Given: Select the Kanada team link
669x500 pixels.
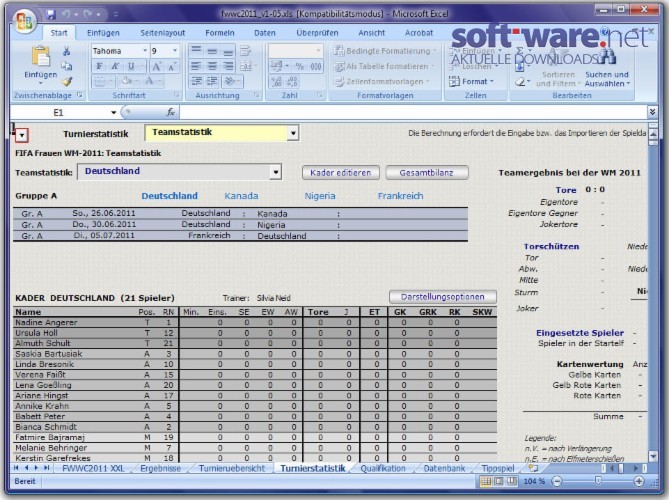Looking at the screenshot, I should [x=241, y=196].
